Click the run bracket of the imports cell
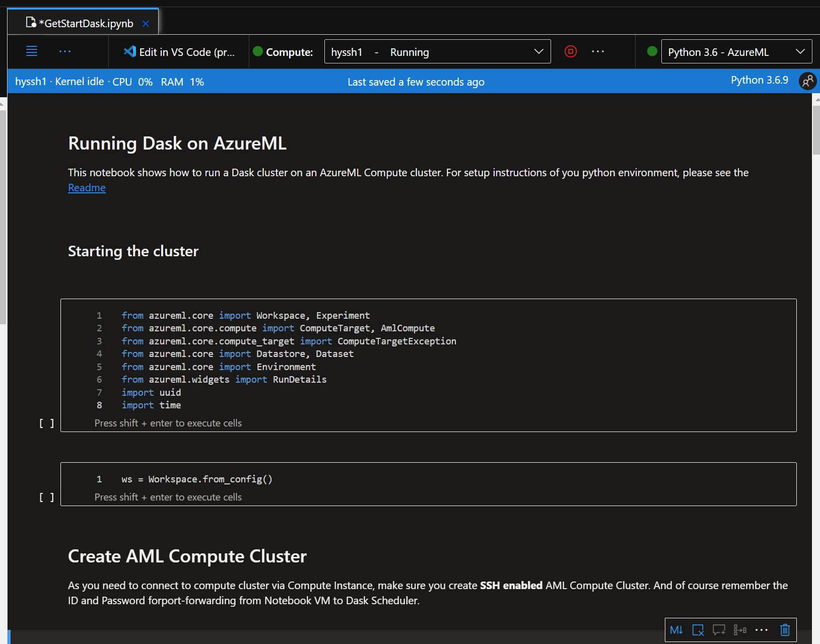Viewport: 820px width, 644px height. click(x=47, y=423)
